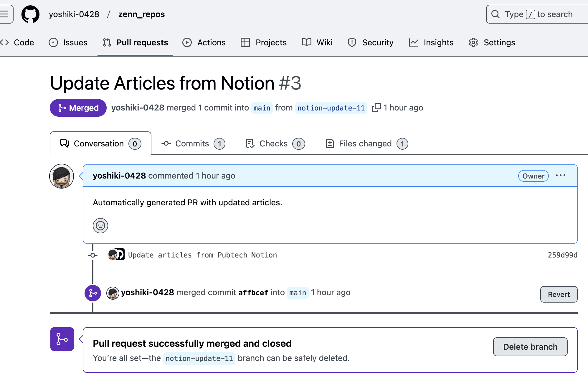This screenshot has height=383, width=588.
Task: Open the search box
Action: (536, 14)
